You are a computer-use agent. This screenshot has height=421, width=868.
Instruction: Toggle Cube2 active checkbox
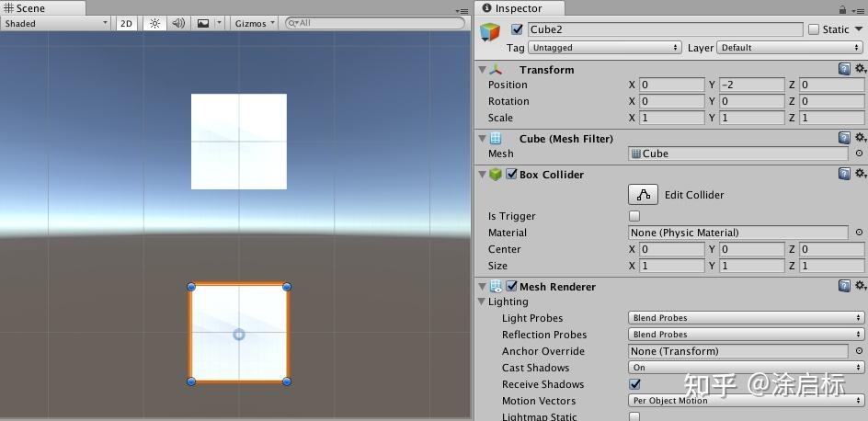[517, 28]
